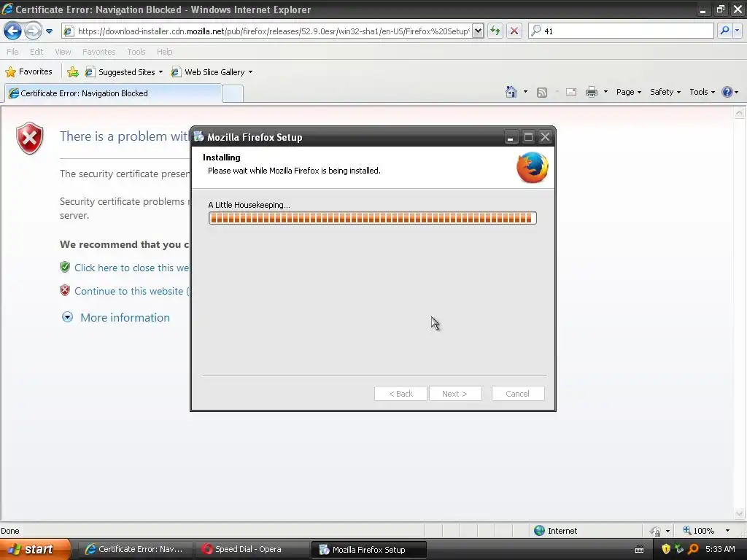Image resolution: width=747 pixels, height=560 pixels.
Task: Open the zoom level dropdown arrow
Action: click(727, 531)
